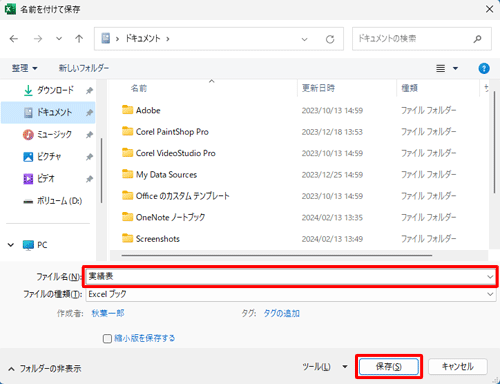Viewport: 500px width, 384px height.
Task: Select ビデオ in the navigation pane
Action: [x=48, y=179]
